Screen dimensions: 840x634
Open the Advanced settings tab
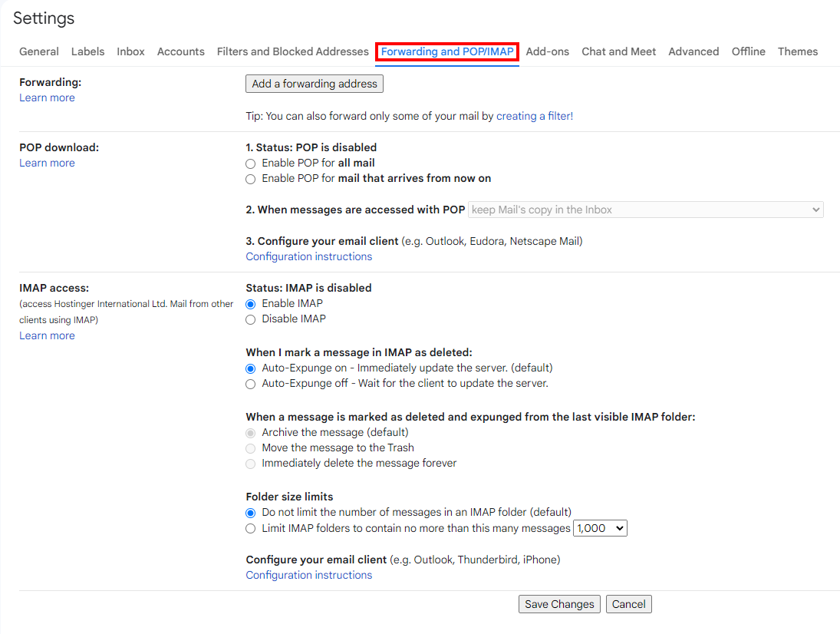pos(693,51)
